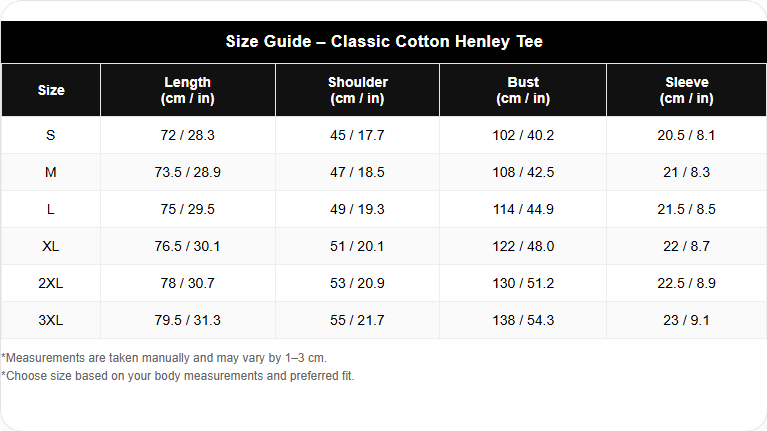767x431 pixels.
Task: Select the 2XL size row label
Action: (51, 283)
